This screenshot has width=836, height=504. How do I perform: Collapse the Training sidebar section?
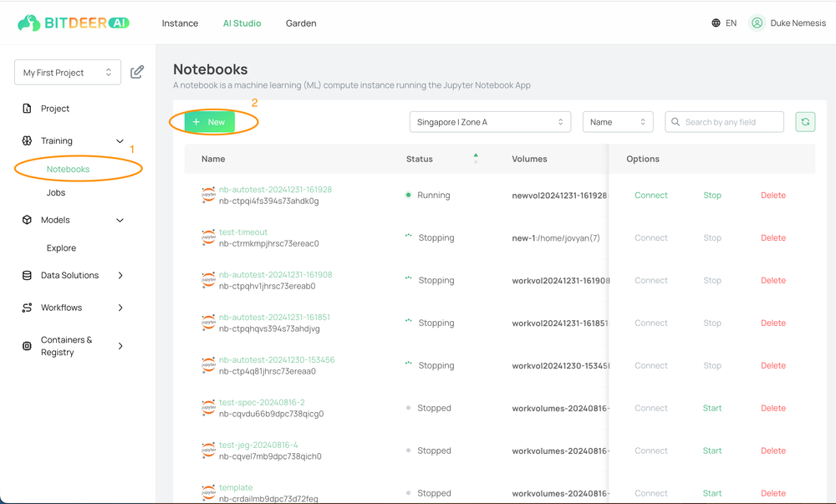click(x=120, y=141)
